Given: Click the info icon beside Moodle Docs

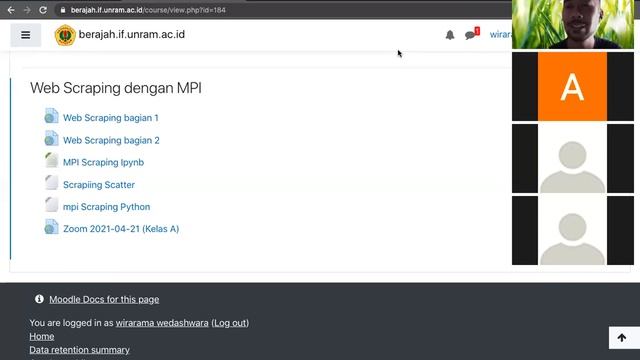Looking at the screenshot, I should (39, 299).
